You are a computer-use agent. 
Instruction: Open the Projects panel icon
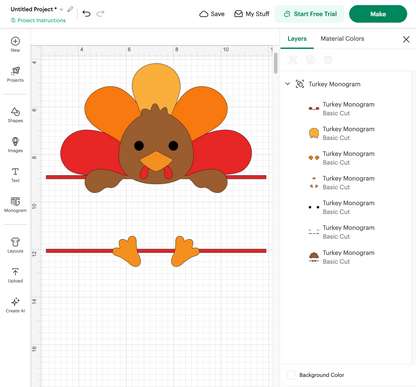coord(15,71)
